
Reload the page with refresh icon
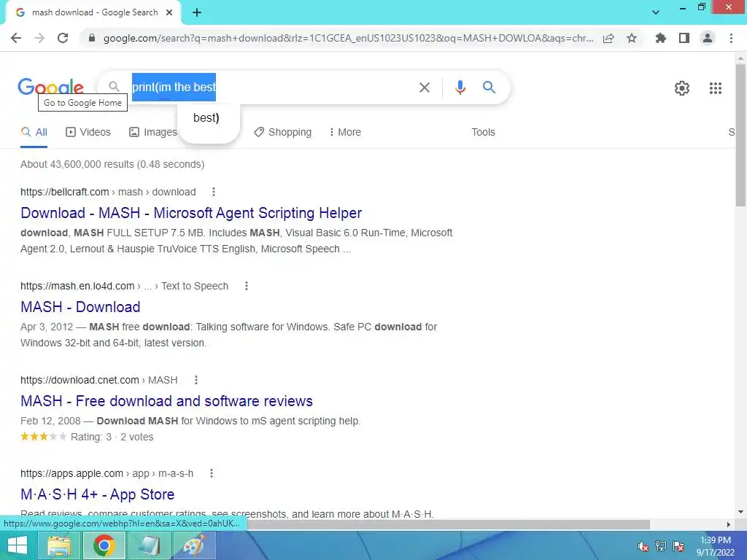(x=63, y=38)
